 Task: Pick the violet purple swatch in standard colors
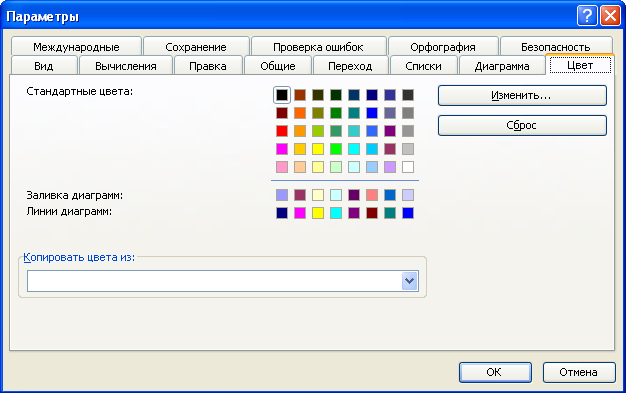[390, 131]
